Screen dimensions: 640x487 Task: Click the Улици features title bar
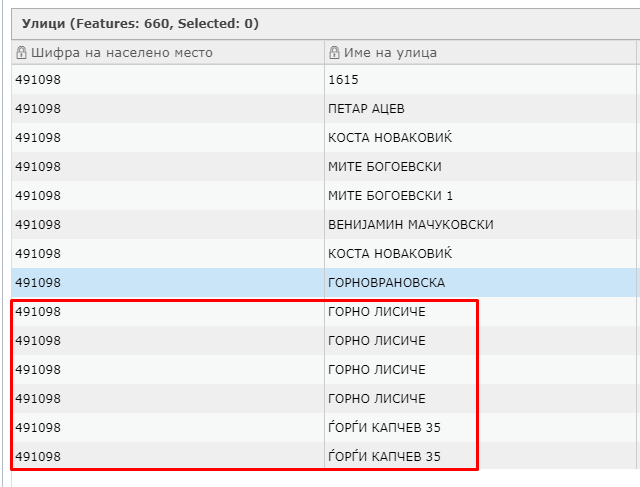(x=148, y=22)
